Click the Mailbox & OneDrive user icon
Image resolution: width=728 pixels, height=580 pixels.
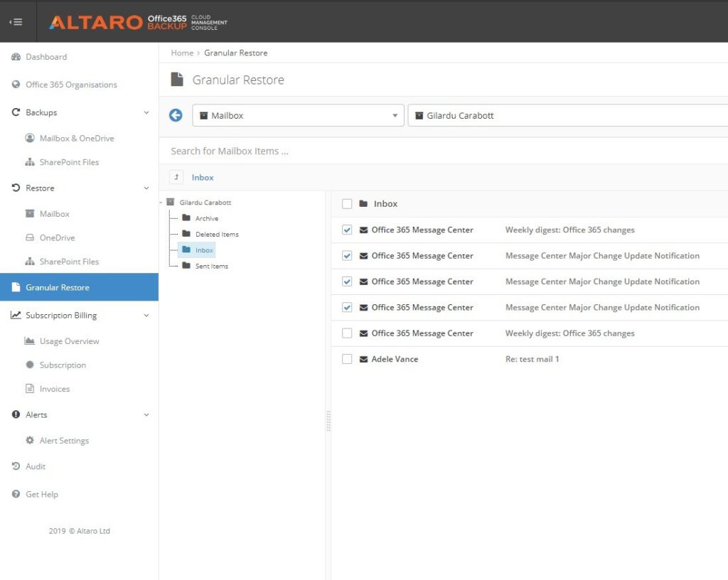pyautogui.click(x=30, y=139)
